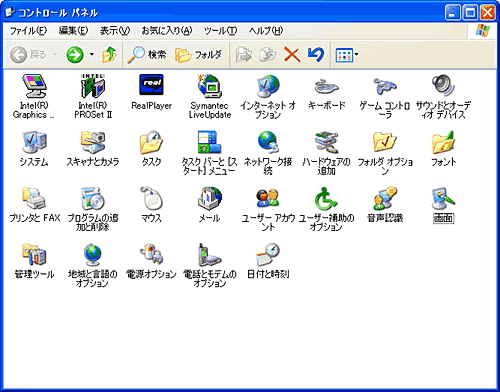The height and width of the screenshot is (392, 500).
Task: Open プログラムの追加と削除 icon
Action: 92,199
